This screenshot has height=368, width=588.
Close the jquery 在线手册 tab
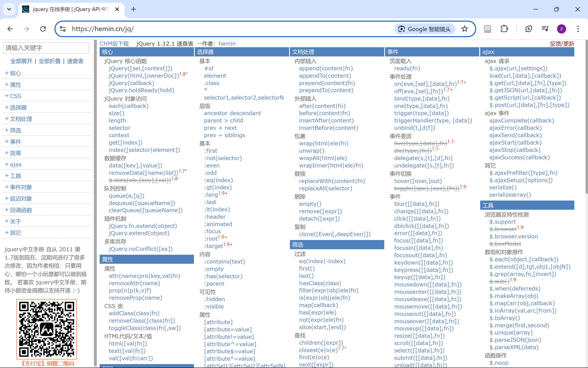click(x=117, y=9)
